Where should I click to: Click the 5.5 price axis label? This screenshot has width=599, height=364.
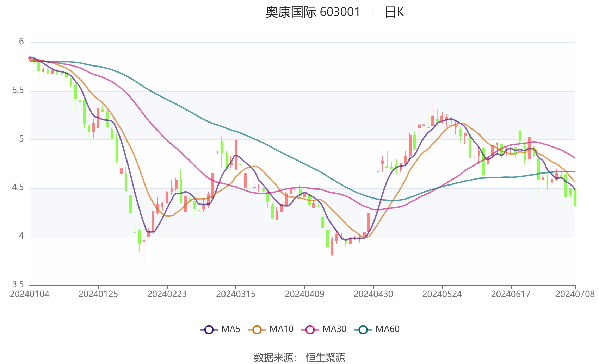click(x=18, y=90)
